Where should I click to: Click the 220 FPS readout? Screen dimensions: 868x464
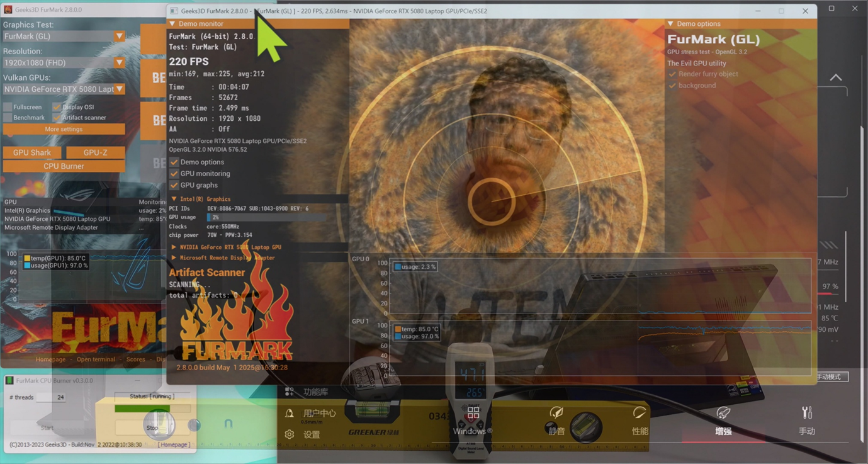(x=189, y=62)
